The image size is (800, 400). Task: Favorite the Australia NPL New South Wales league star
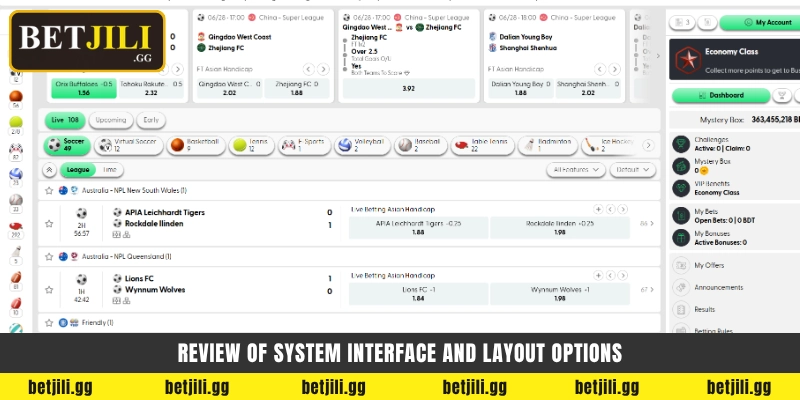(49, 190)
